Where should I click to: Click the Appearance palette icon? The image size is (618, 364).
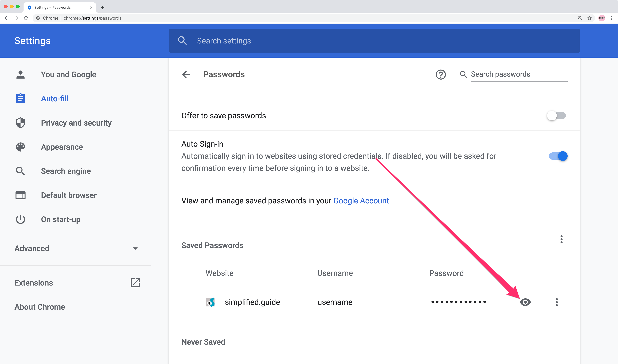click(20, 147)
